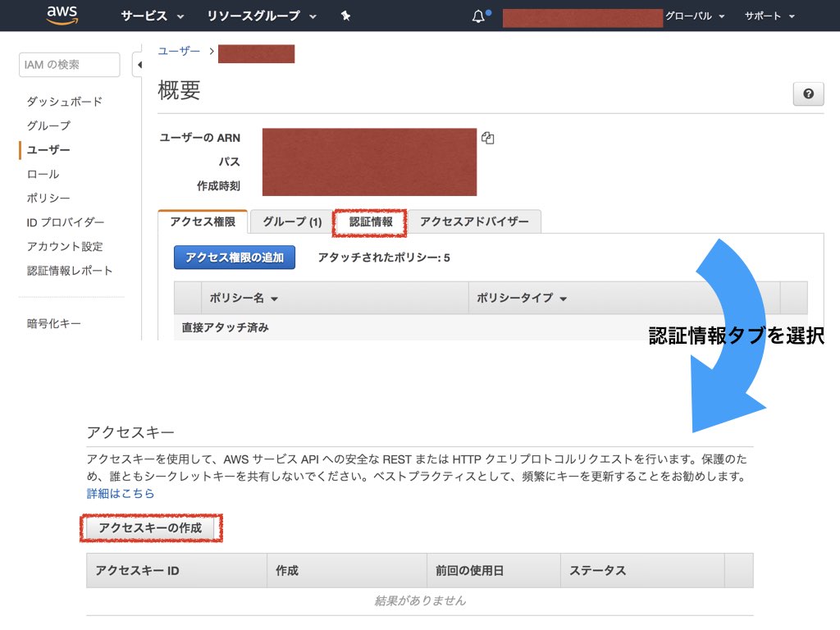Select the 認証情報 tab
Image resolution: width=840 pixels, height=630 pixels.
370,221
